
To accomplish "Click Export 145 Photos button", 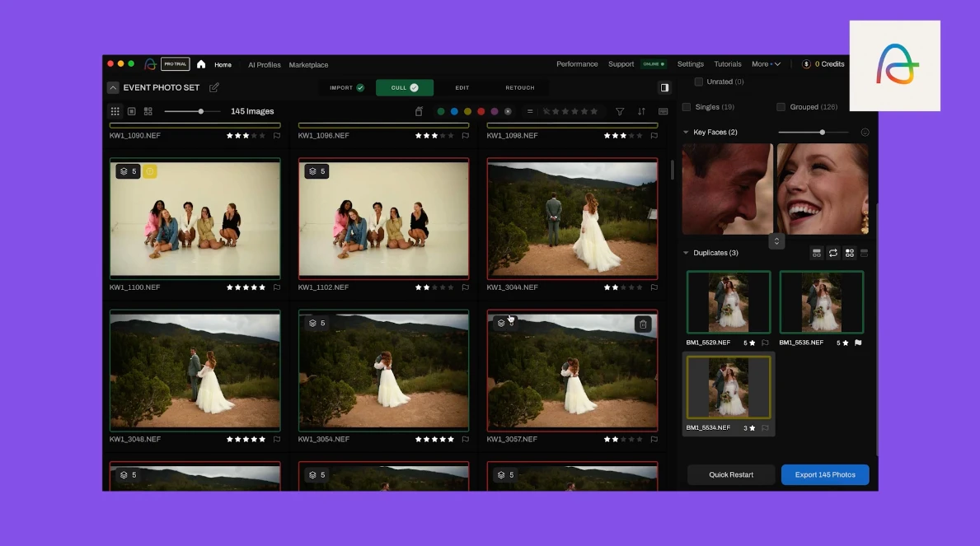I will [x=825, y=475].
